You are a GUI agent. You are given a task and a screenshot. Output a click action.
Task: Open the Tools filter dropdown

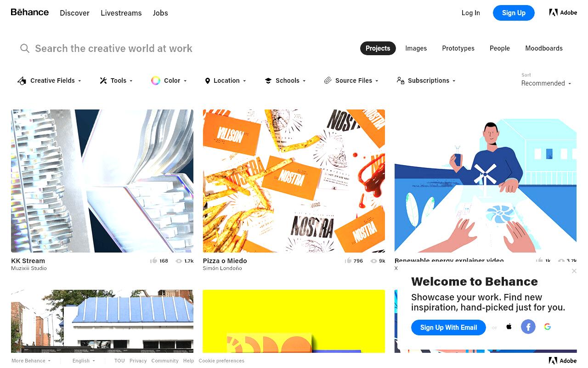(116, 80)
